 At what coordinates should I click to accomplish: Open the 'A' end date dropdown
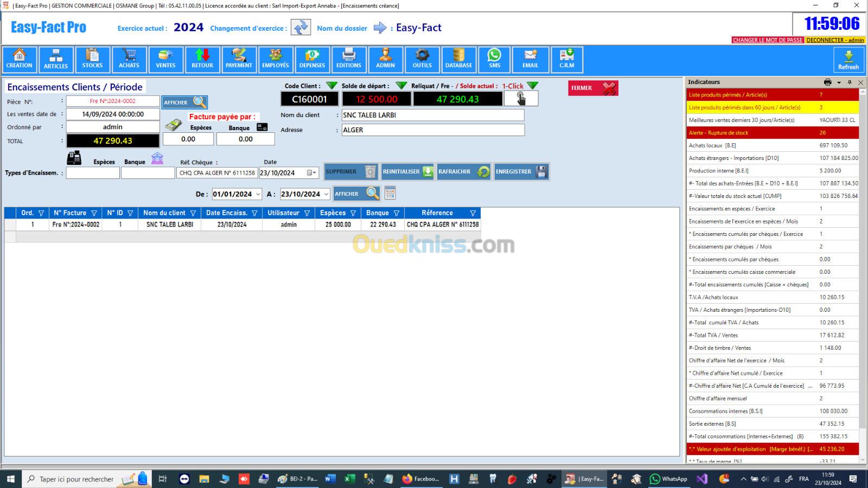coord(326,194)
